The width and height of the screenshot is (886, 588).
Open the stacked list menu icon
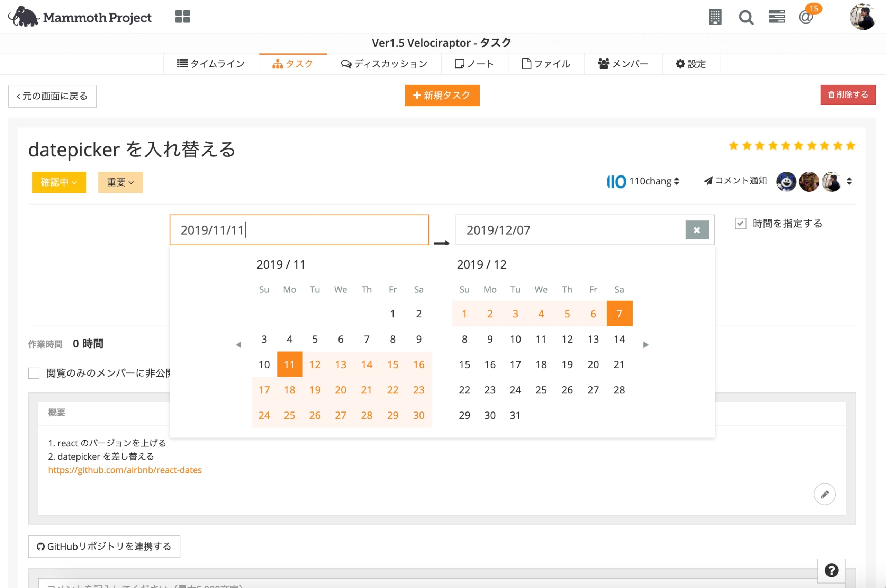[777, 17]
